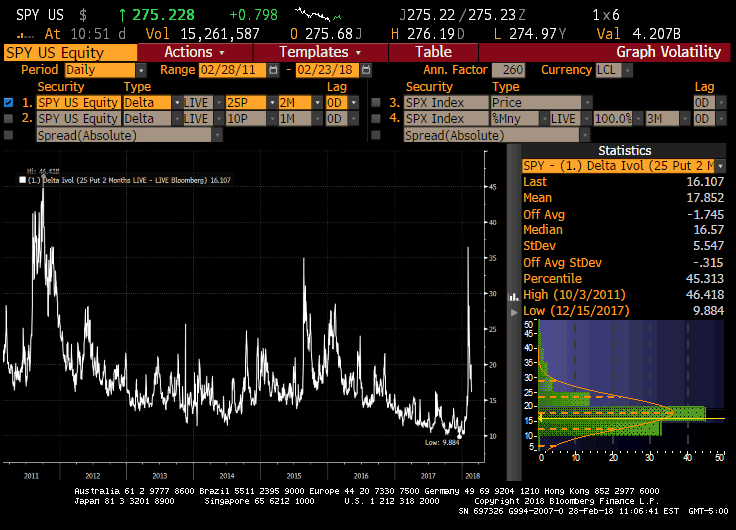Click the white legend square for Delta Ivol
The width and height of the screenshot is (736, 530).
tap(22, 181)
